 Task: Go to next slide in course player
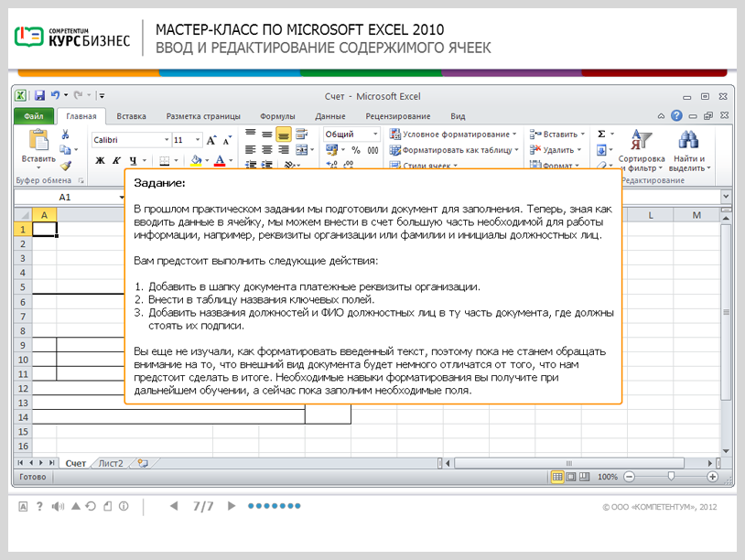232,506
